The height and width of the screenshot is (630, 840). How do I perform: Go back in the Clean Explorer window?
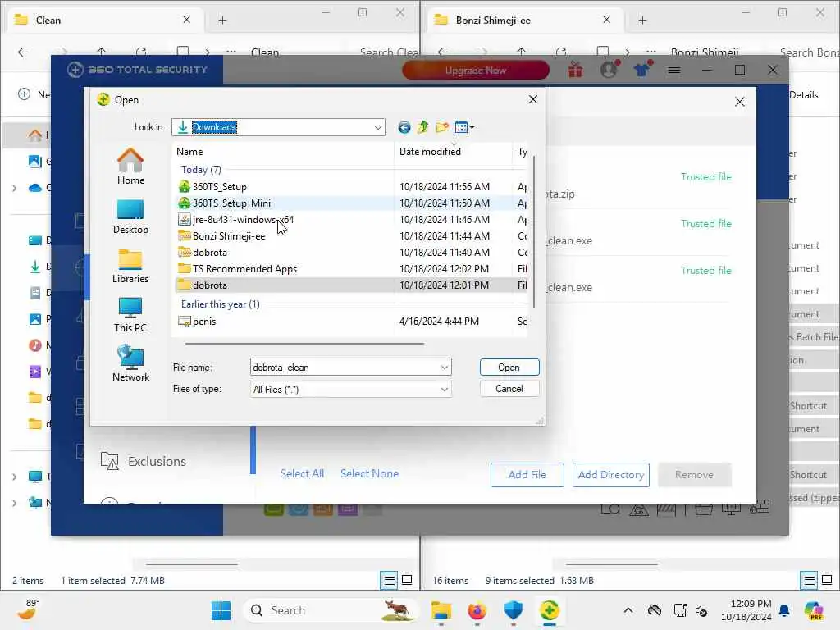point(22,52)
